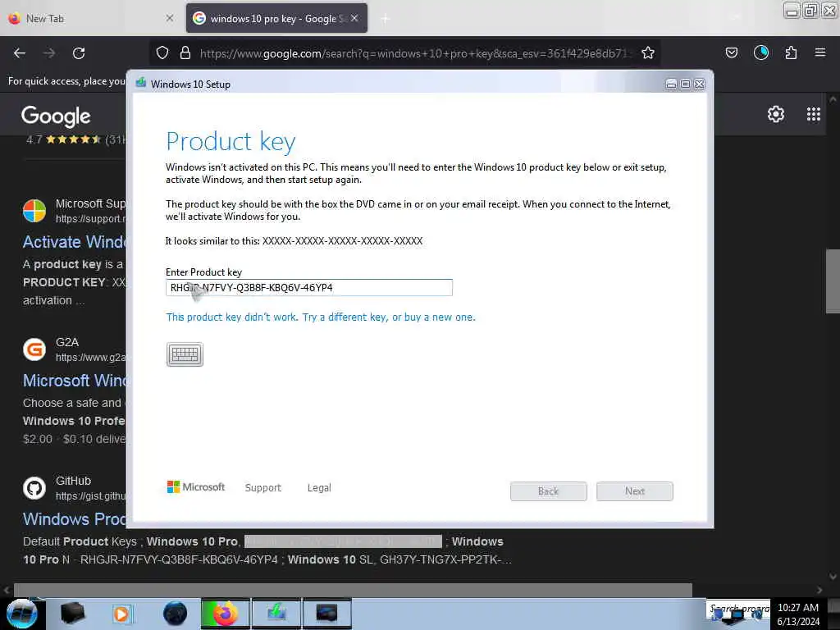The image size is (840, 630).
Task: Open the black box taskbar icon
Action: coord(72,614)
